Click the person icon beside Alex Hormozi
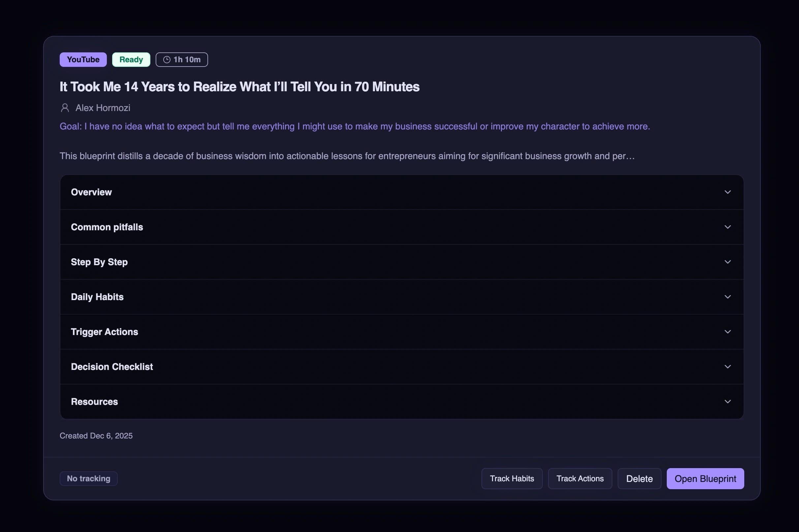This screenshot has height=532, width=799. 65,108
